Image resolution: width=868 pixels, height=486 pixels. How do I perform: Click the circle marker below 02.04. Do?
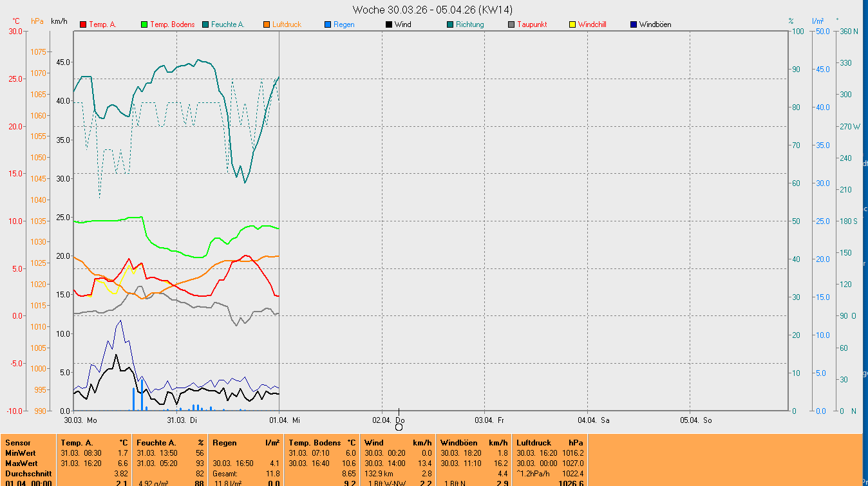[399, 427]
